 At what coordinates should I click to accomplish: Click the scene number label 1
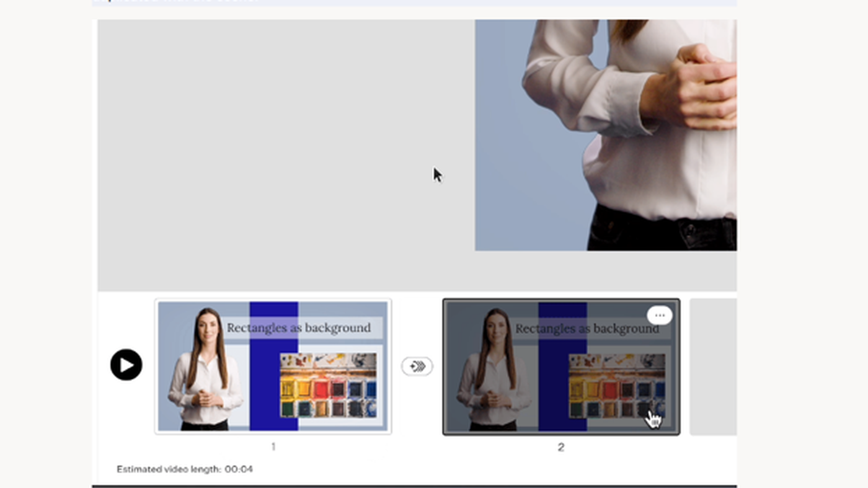(x=273, y=446)
